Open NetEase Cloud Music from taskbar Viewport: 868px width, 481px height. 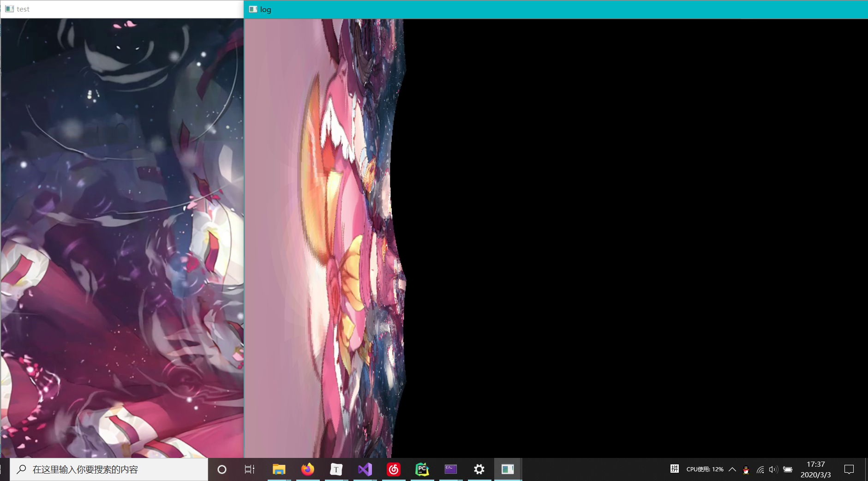click(x=393, y=469)
